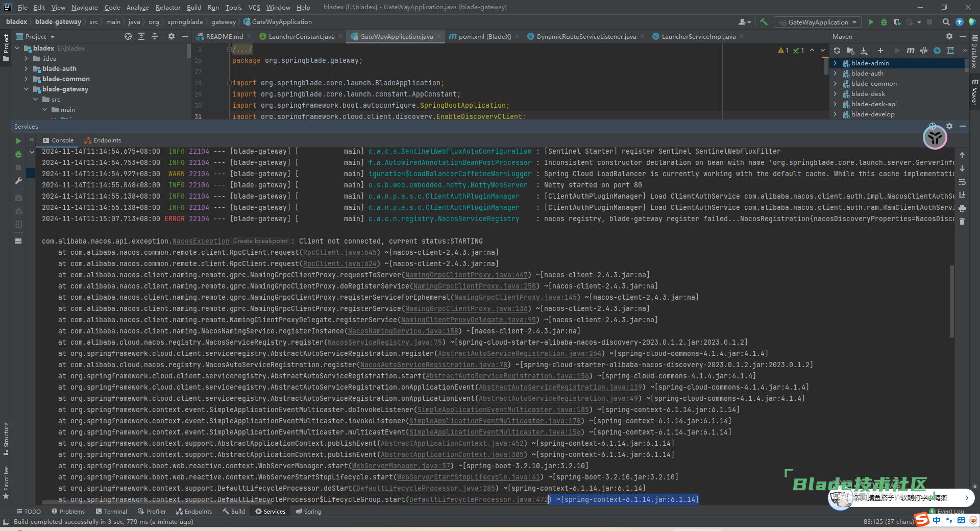Open the Profiler tool window
Image resolution: width=980 pixels, height=531 pixels.
click(x=152, y=512)
